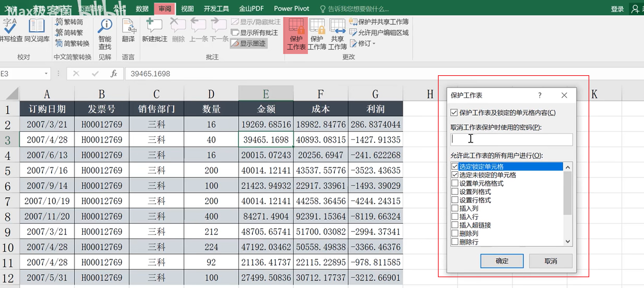Toggle Show Ink (显示墨迹)
Viewport: 644px width, 288px height.
tap(249, 44)
